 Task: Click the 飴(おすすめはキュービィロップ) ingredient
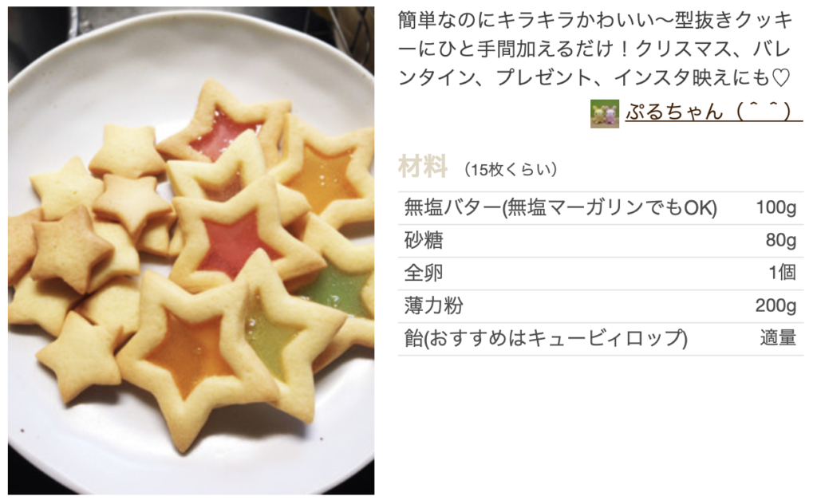546,338
